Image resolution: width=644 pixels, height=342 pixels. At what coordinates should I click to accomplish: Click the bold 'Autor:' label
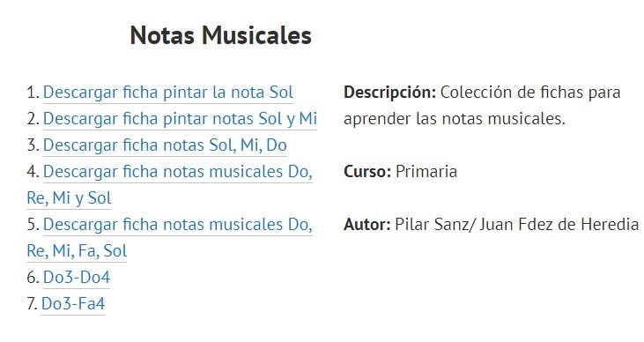[x=366, y=225]
